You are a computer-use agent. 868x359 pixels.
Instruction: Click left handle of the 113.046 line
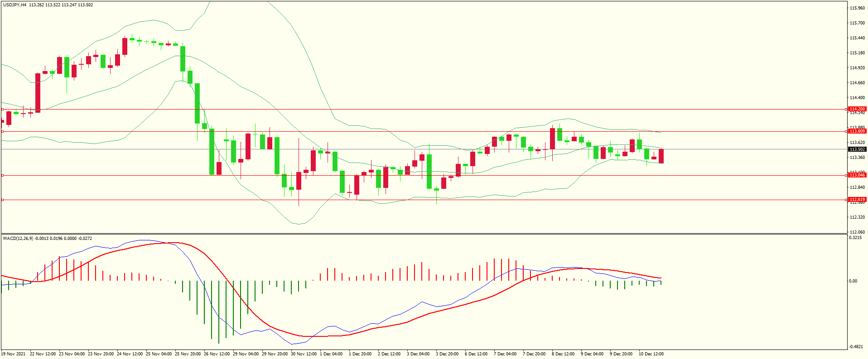pyautogui.click(x=2, y=175)
